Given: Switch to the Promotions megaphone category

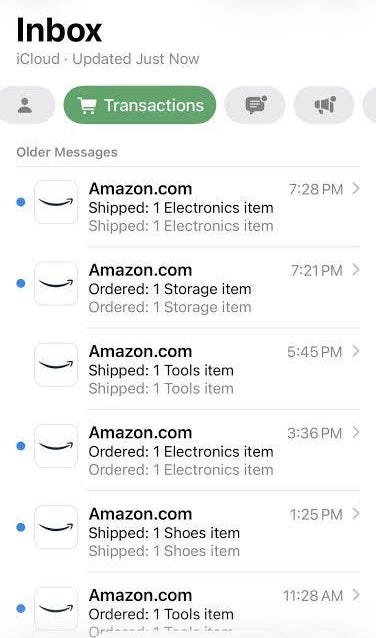Looking at the screenshot, I should point(324,105).
